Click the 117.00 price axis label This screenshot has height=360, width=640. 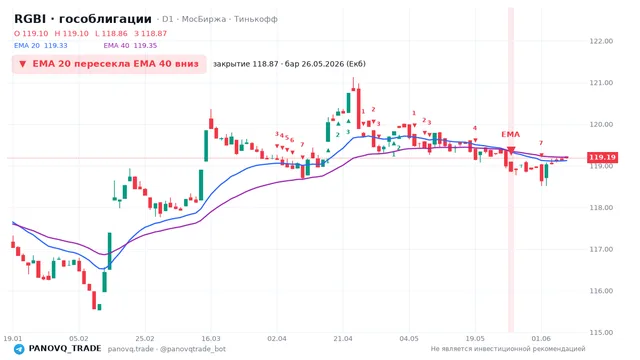(x=601, y=249)
